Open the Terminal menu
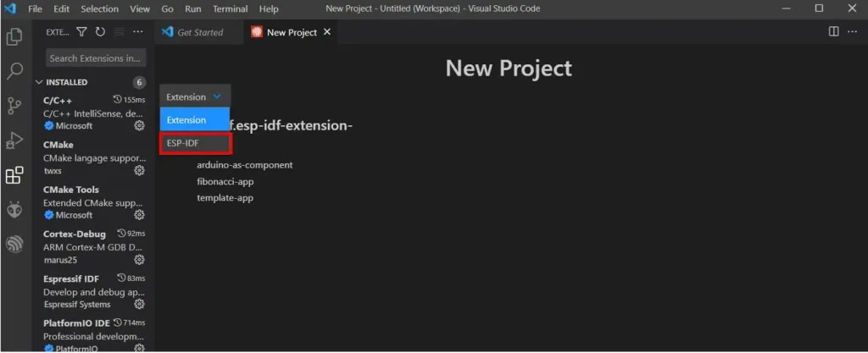 (x=231, y=8)
